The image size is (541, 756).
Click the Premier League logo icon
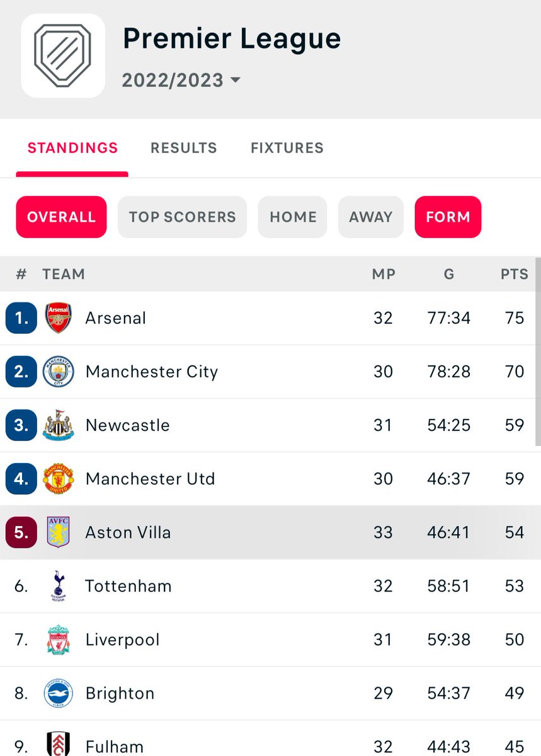click(63, 55)
